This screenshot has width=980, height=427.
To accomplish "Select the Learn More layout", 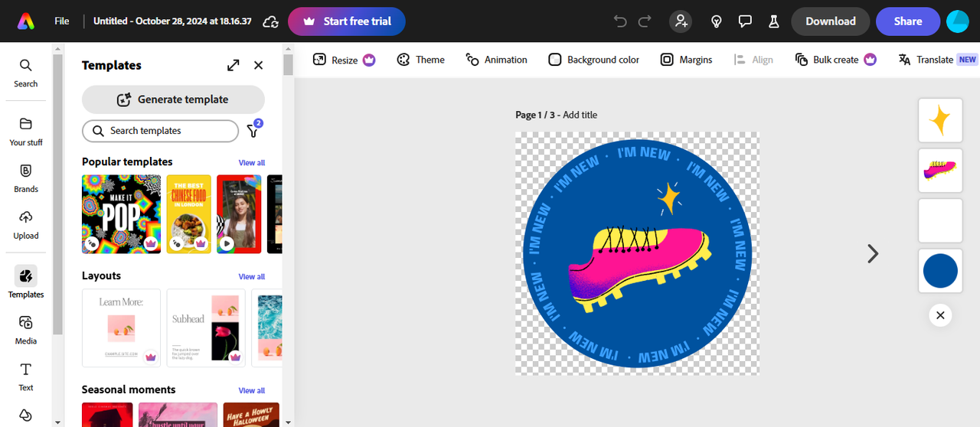I will (121, 328).
